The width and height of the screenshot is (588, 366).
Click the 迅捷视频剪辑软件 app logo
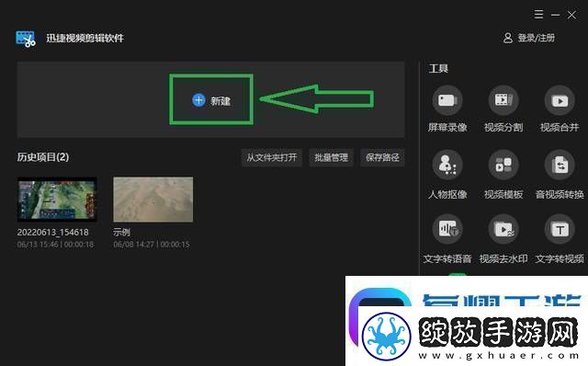click(x=26, y=39)
